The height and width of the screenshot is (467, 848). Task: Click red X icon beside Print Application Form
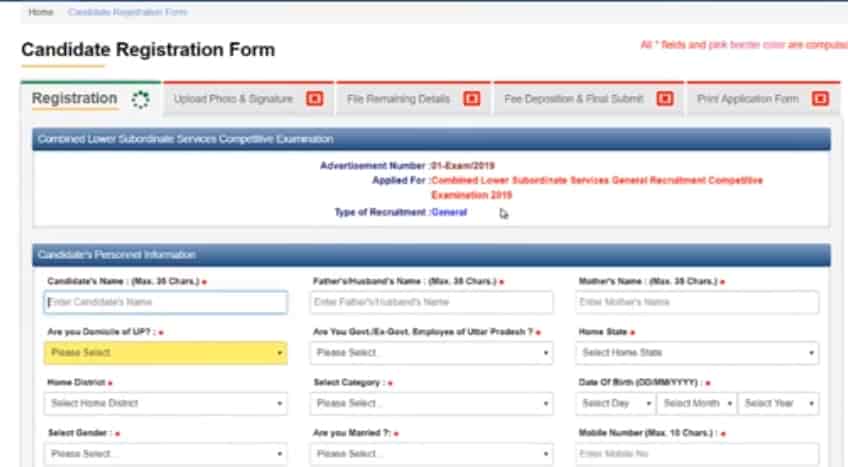tap(819, 99)
